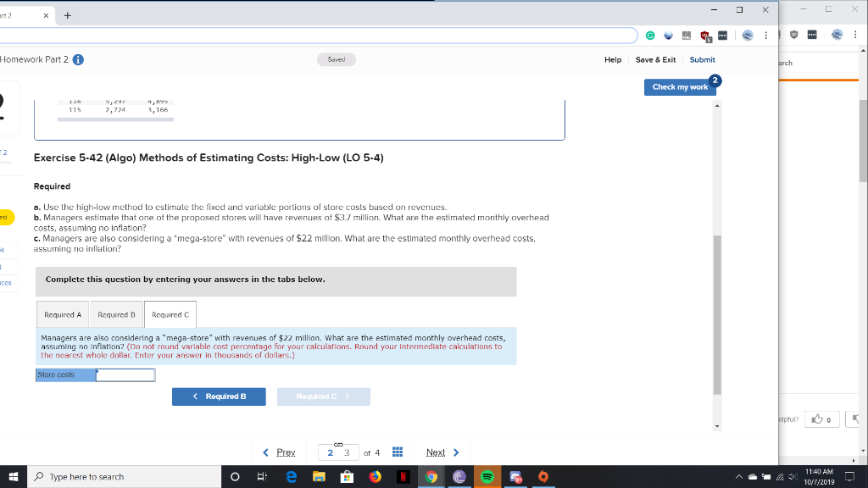This screenshot has height=488, width=868.
Task: Click the Wi-Fi network tray icon
Action: coord(780,477)
